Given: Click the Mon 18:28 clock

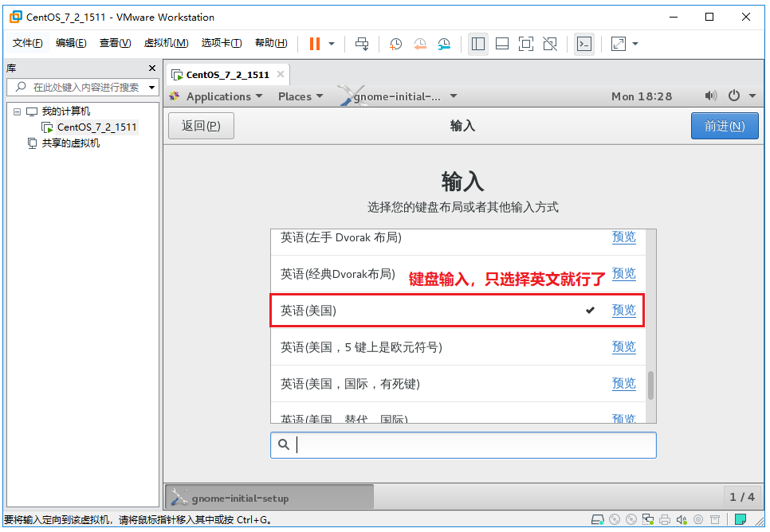Looking at the screenshot, I should [642, 96].
